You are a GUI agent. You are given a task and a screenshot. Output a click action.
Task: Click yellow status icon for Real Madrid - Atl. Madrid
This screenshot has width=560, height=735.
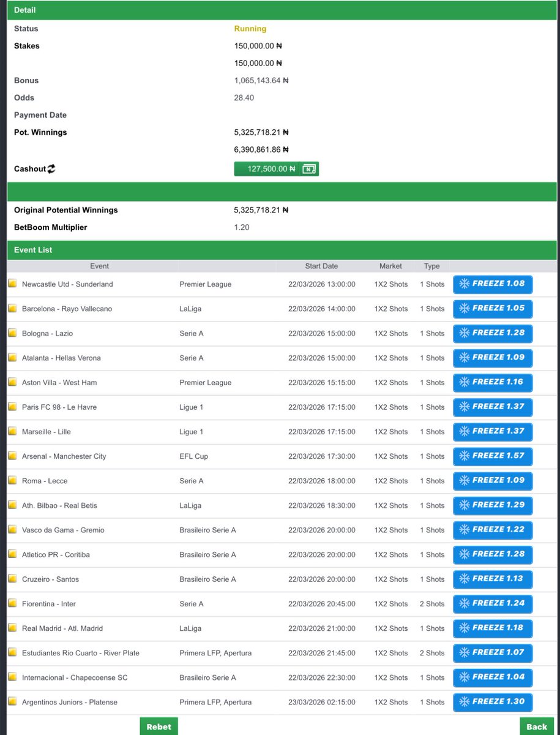point(12,628)
